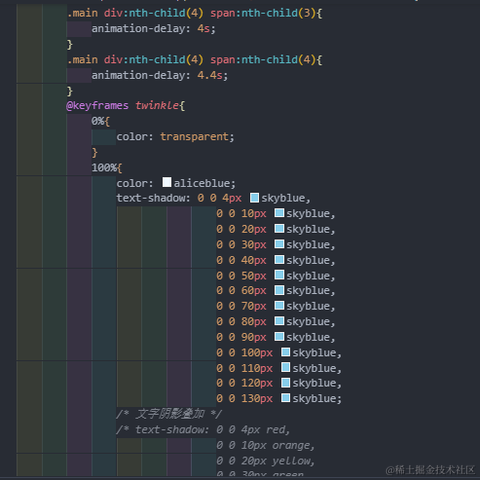Image resolution: width=480 pixels, height=480 pixels.
Task: Click the Chinese comment '/* 文字阴影叠加 */'
Action: coord(169,414)
